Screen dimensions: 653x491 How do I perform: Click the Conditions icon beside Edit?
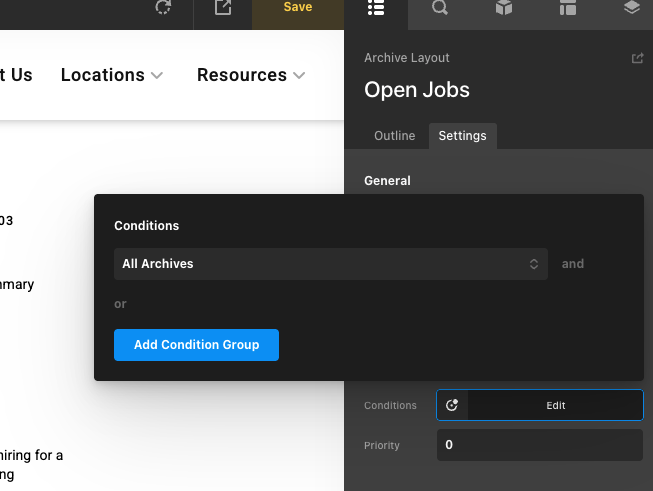[x=452, y=405]
